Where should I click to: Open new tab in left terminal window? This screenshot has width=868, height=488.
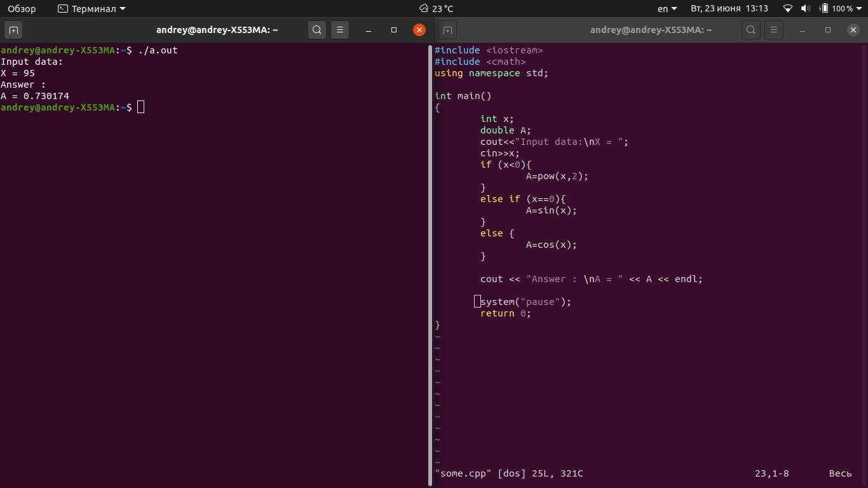pyautogui.click(x=13, y=30)
